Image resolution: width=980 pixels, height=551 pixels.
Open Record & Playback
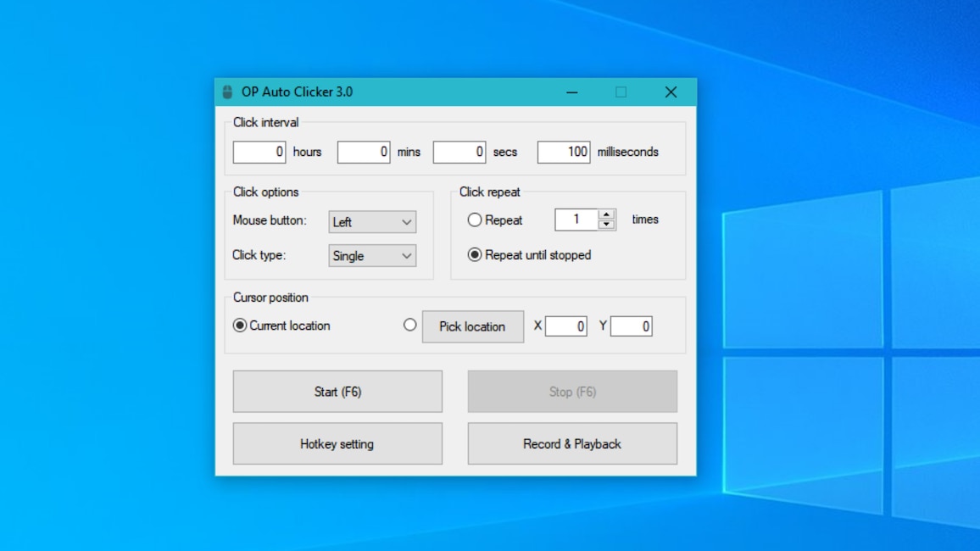coord(572,443)
